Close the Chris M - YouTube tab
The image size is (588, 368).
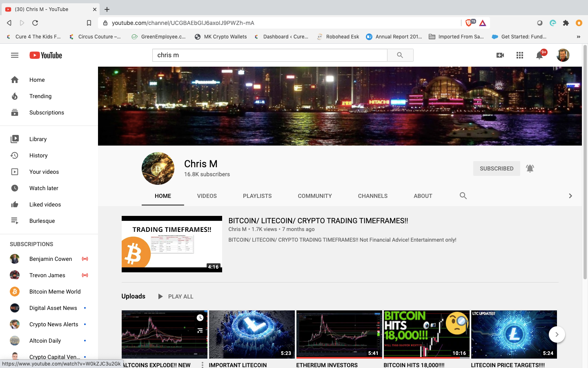(x=95, y=9)
